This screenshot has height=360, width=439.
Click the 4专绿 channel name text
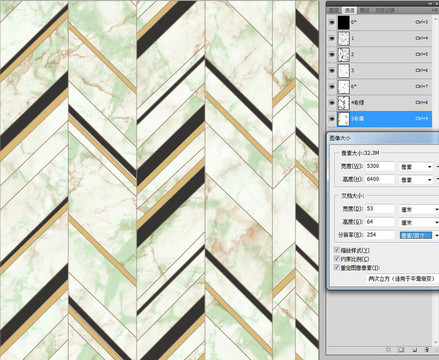[x=357, y=102]
